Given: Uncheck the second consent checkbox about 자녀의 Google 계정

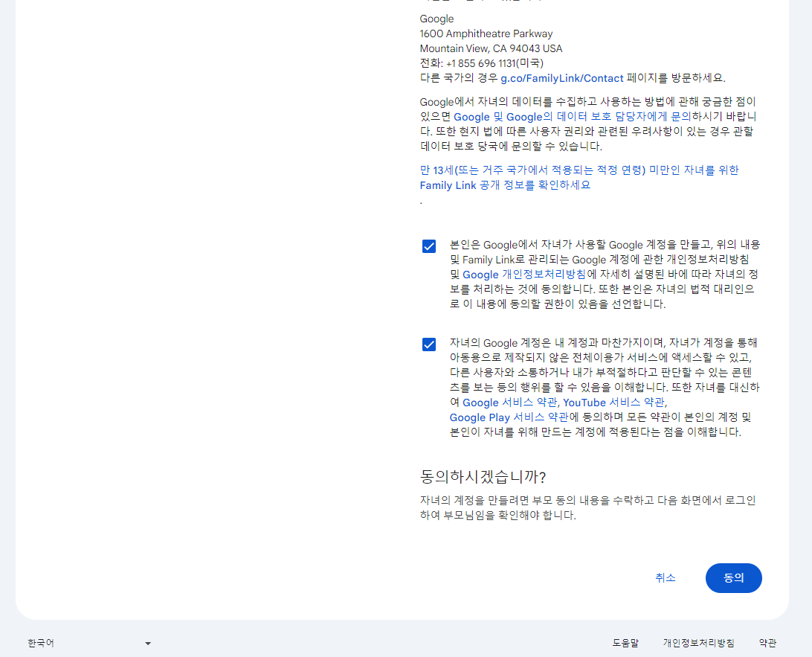Looking at the screenshot, I should click(x=428, y=344).
